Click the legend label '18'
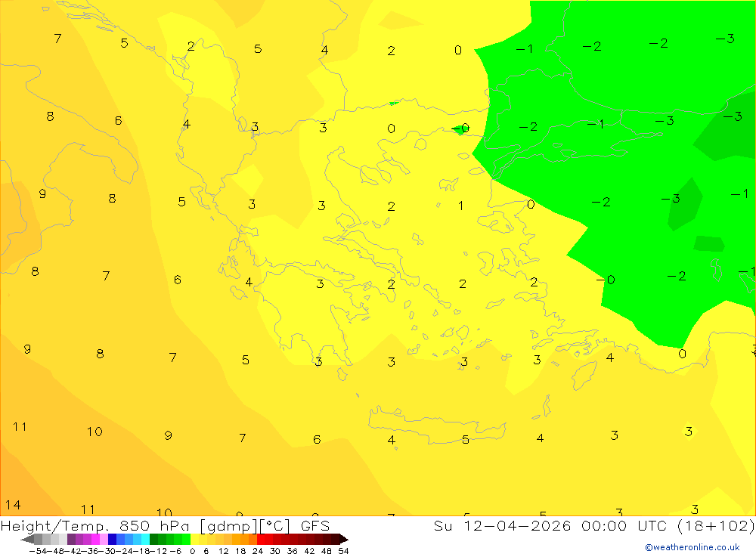 [x=240, y=551]
